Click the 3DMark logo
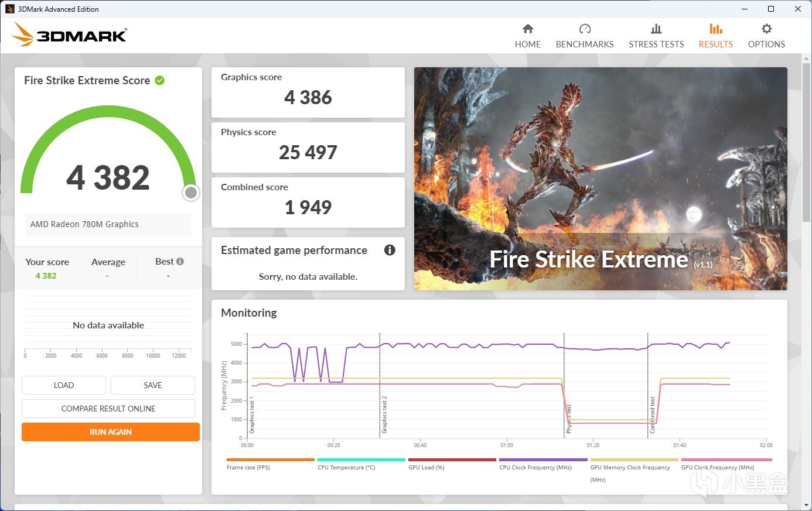 click(70, 35)
